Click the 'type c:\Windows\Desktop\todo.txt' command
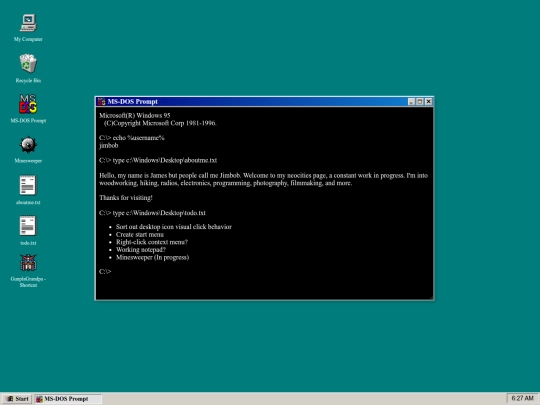Screen dimensions: 540x405 click(x=152, y=213)
